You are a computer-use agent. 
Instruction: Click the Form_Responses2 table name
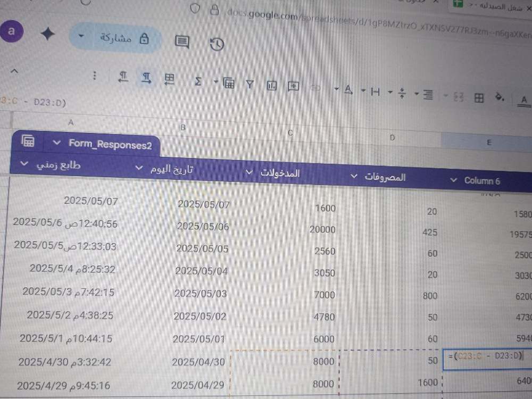[110, 145]
